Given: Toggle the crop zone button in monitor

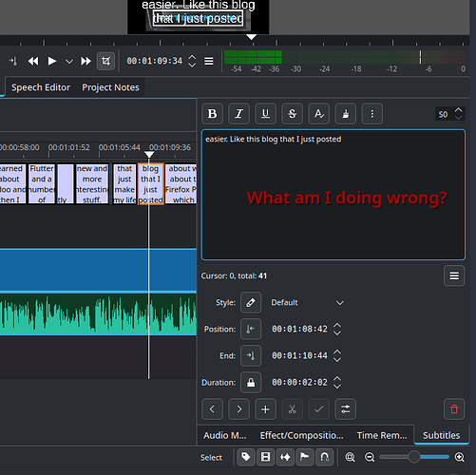Looking at the screenshot, I should click(x=105, y=61).
